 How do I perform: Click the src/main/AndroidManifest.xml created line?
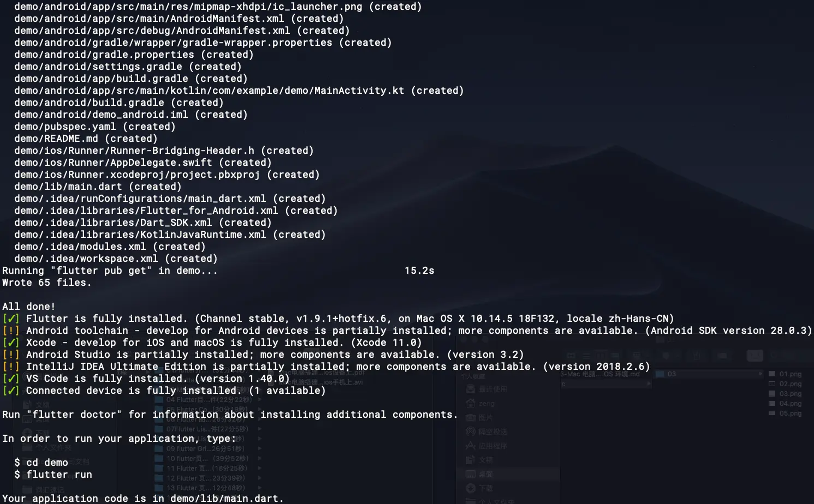pyautogui.click(x=179, y=19)
